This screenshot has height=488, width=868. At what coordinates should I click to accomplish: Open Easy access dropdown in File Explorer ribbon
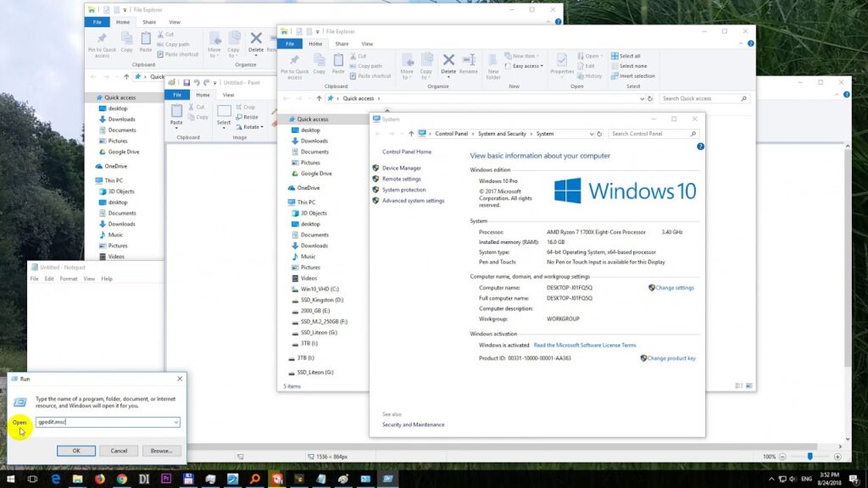pos(526,66)
